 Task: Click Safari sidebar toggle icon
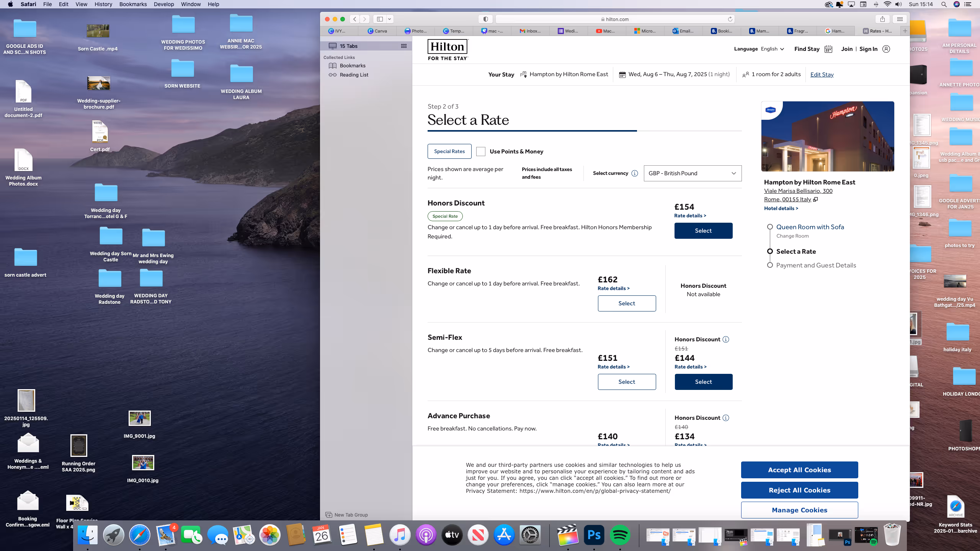(x=380, y=19)
